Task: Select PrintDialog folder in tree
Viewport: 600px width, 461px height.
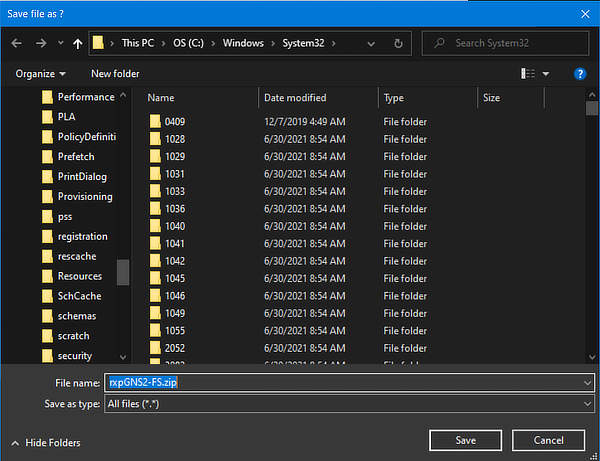Action: [x=74, y=176]
